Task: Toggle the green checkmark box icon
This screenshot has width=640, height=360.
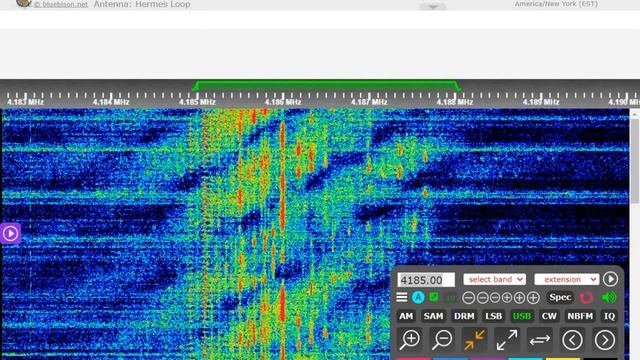Action: coord(434,297)
